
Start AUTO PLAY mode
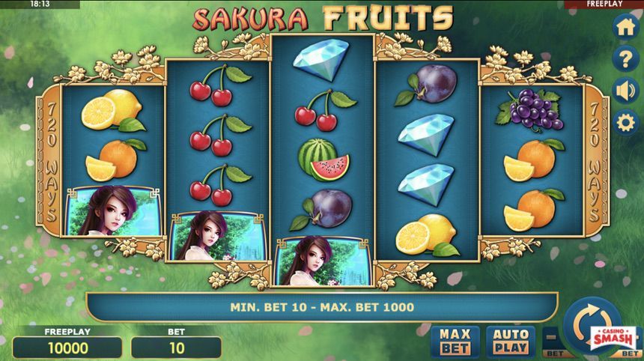click(511, 342)
